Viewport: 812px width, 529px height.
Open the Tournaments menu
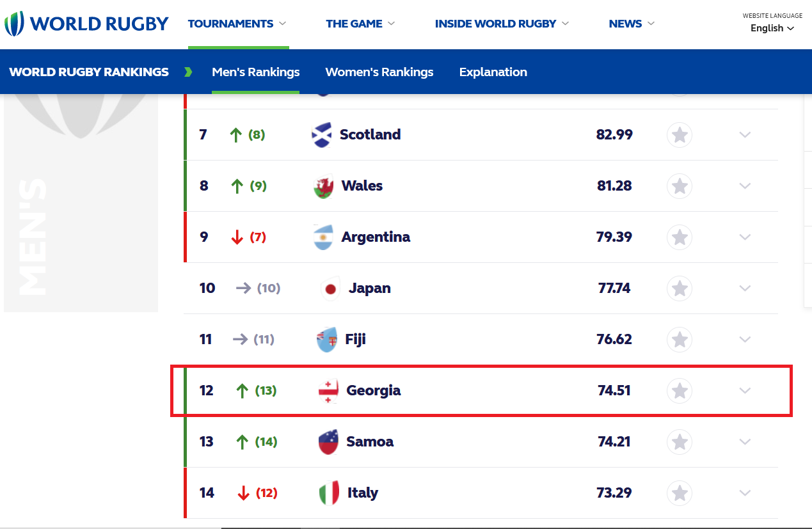237,24
